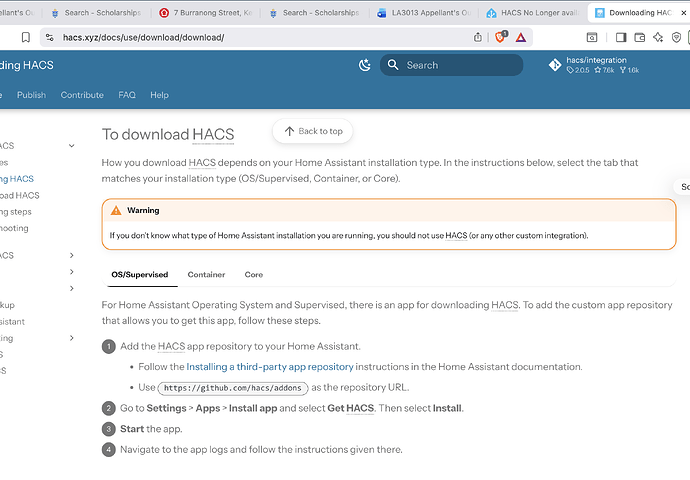This screenshot has height=480, width=690.
Task: Open the 'ng steps' sidebar link
Action: [16, 212]
